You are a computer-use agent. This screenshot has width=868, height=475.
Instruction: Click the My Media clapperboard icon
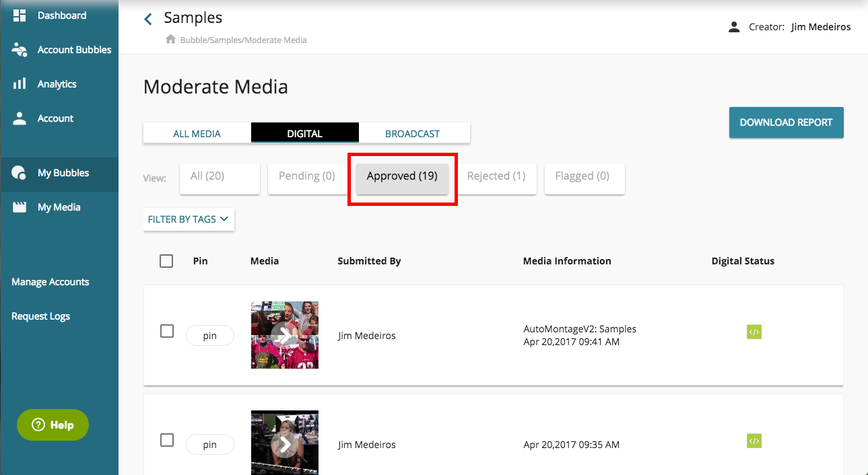click(x=20, y=207)
